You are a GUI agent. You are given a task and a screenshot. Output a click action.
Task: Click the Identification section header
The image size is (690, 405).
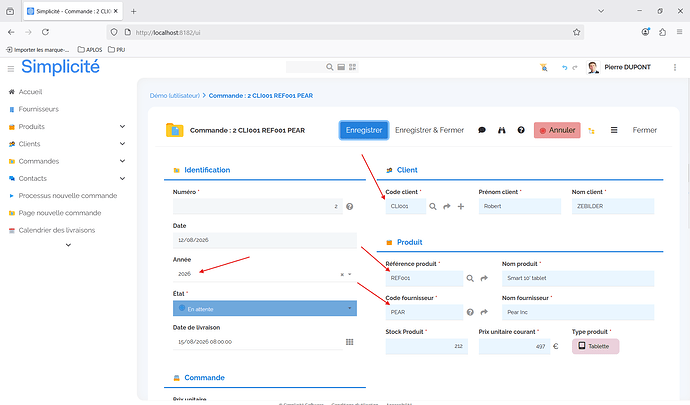click(207, 170)
